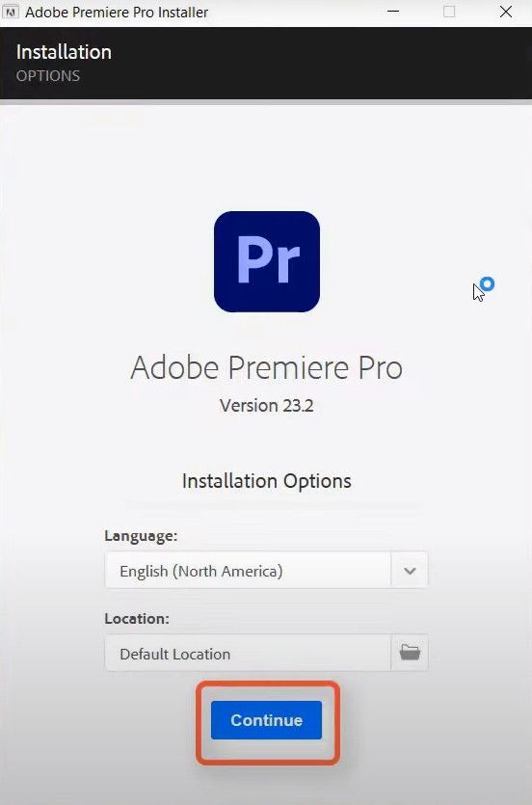Click the Installation header title
532x805 pixels.
tap(64, 52)
